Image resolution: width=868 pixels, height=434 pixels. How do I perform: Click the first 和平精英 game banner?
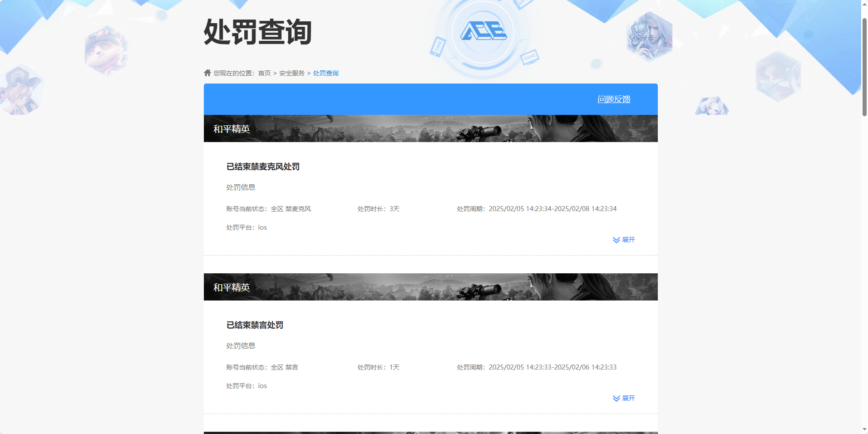430,128
